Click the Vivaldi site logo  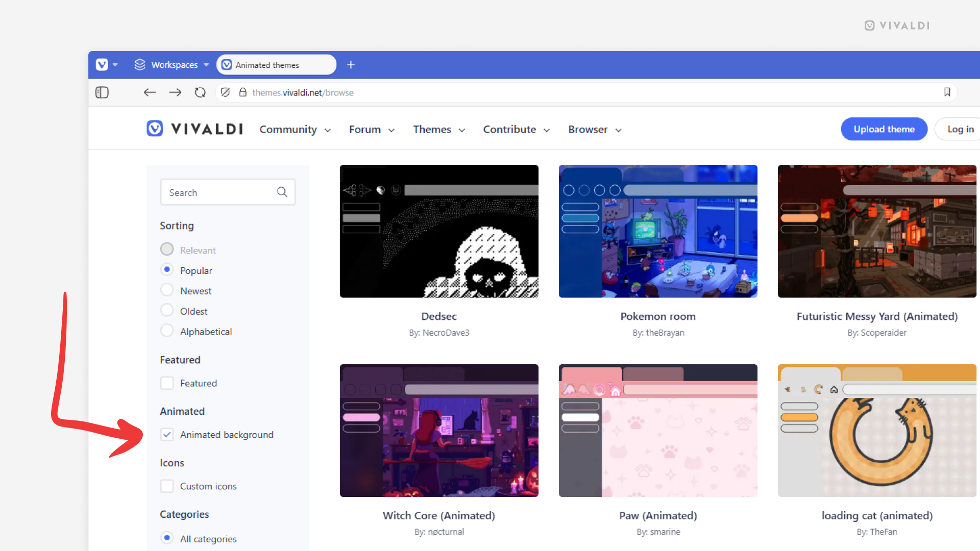coord(195,129)
